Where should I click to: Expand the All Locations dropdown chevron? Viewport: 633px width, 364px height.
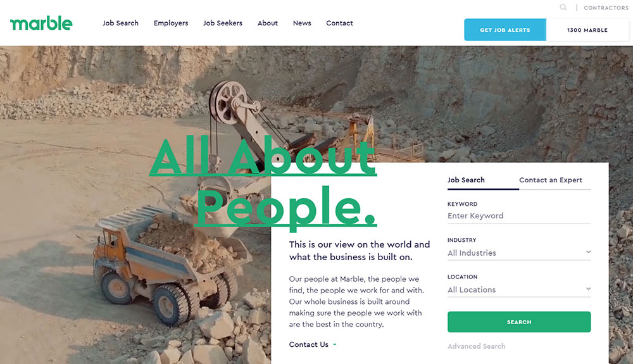pos(588,289)
